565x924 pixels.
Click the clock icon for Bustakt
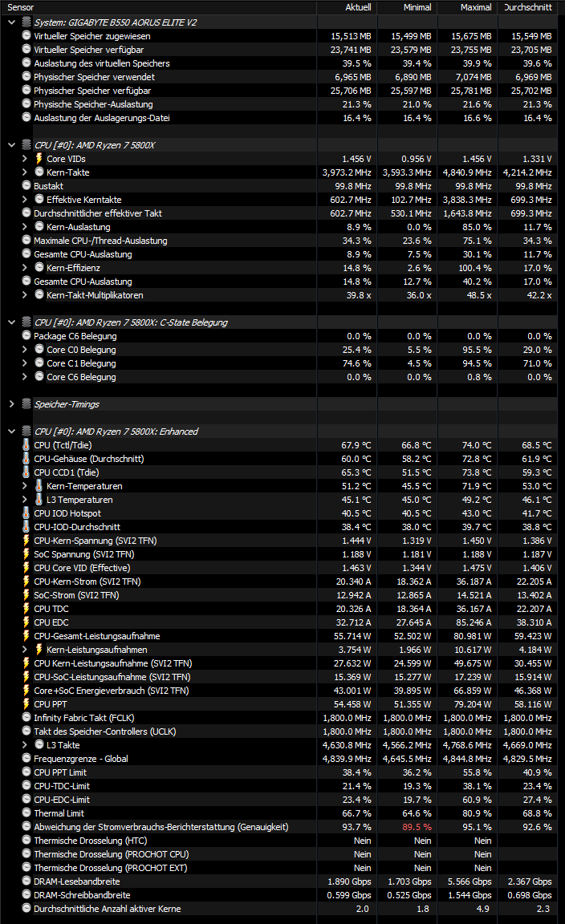(26, 185)
